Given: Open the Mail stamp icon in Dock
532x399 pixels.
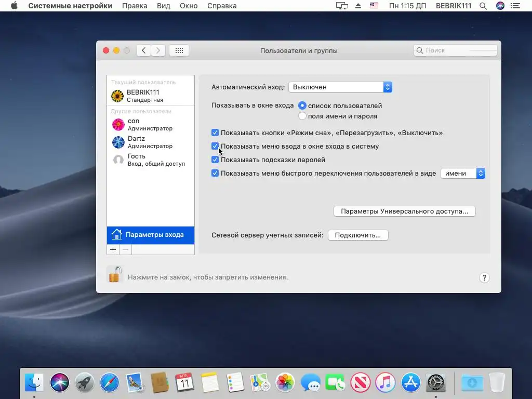Looking at the screenshot, I should tap(135, 382).
